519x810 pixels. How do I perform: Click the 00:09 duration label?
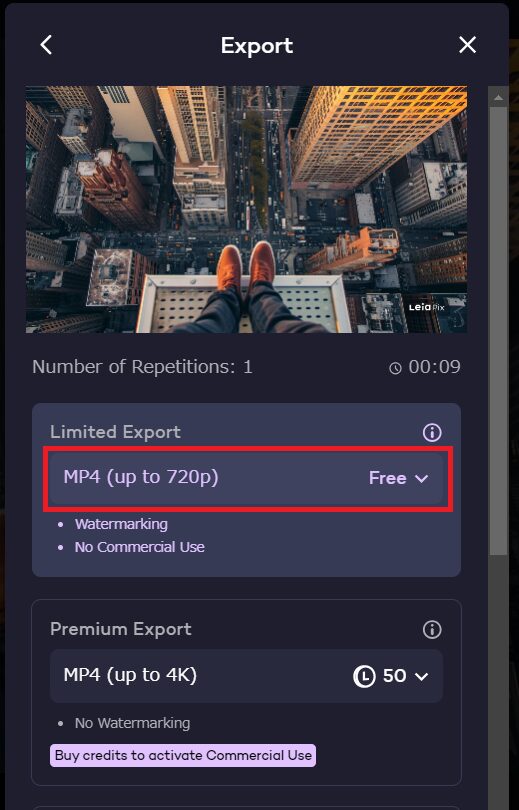pyautogui.click(x=434, y=367)
